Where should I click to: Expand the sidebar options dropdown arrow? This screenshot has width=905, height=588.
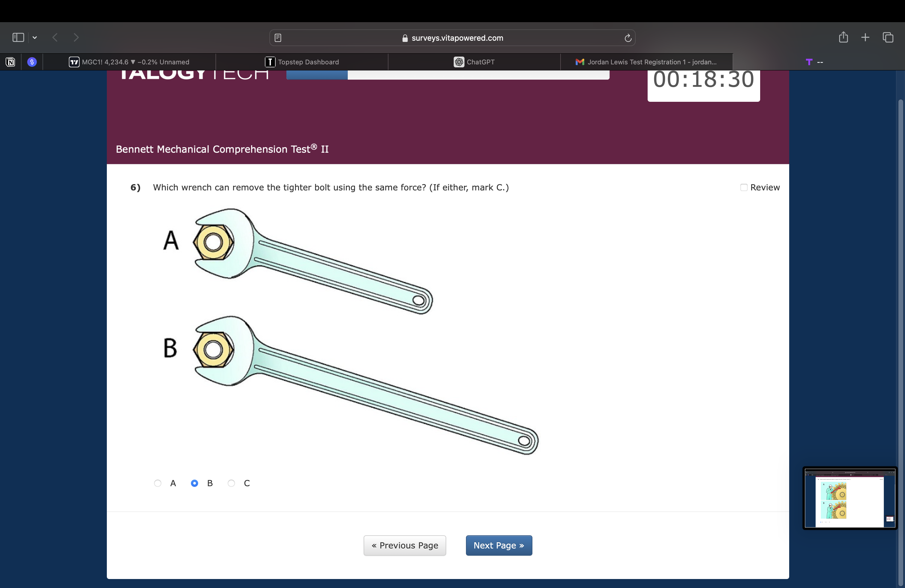point(35,37)
